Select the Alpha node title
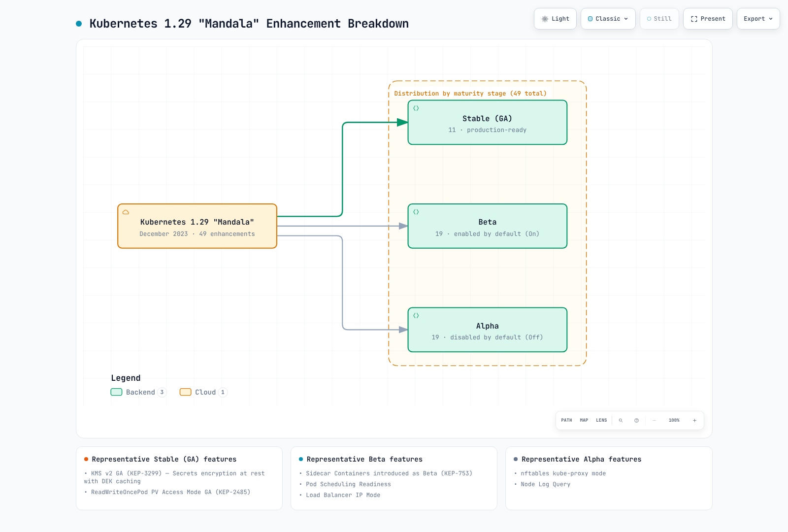Image resolution: width=788 pixels, height=532 pixels. tap(487, 326)
